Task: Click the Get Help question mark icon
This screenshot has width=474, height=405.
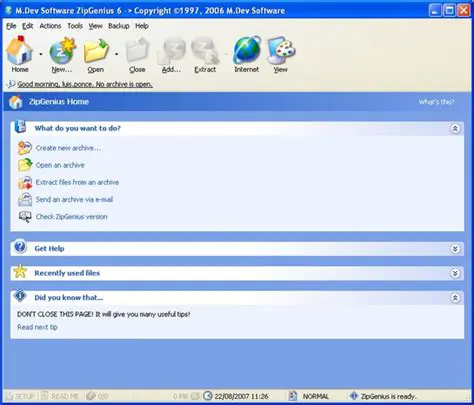Action: pos(20,247)
